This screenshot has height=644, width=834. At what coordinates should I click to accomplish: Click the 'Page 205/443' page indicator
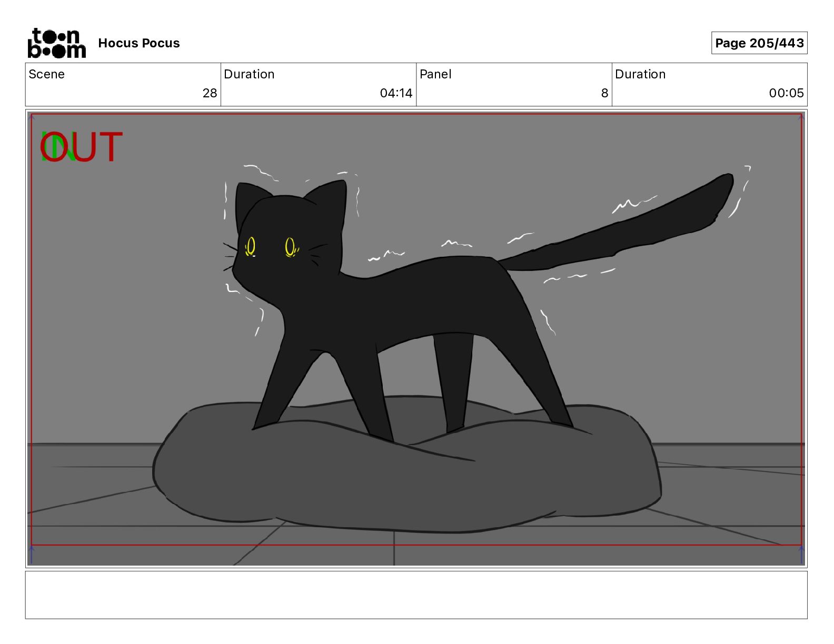pos(759,43)
